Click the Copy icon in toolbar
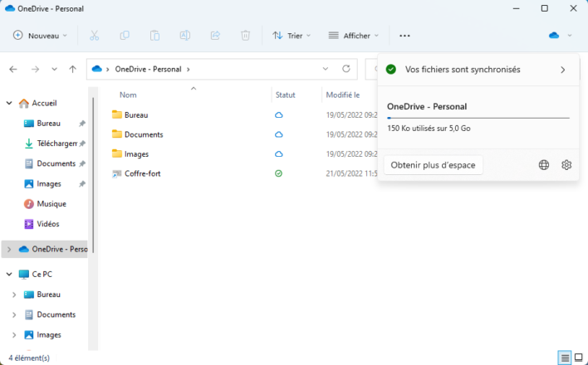588x365 pixels. point(125,36)
